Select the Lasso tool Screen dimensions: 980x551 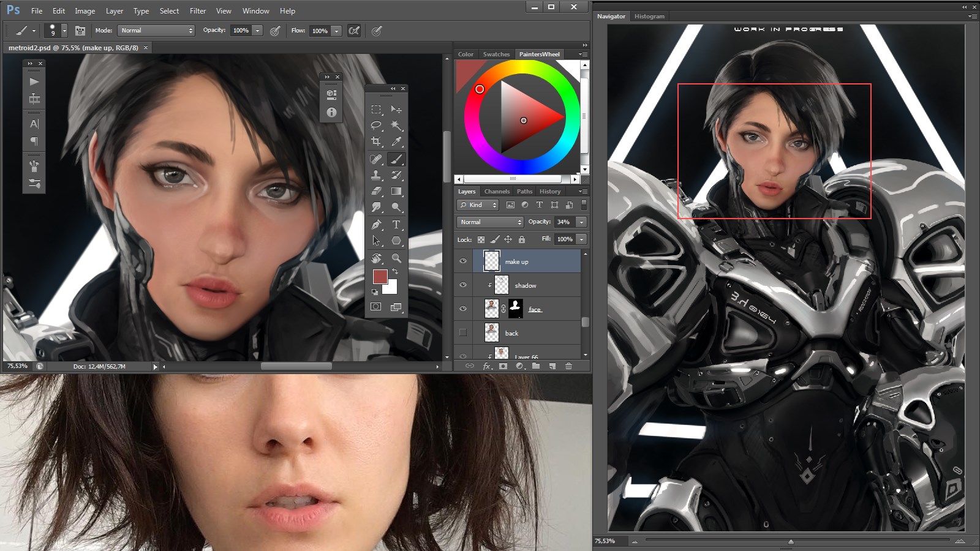[377, 126]
